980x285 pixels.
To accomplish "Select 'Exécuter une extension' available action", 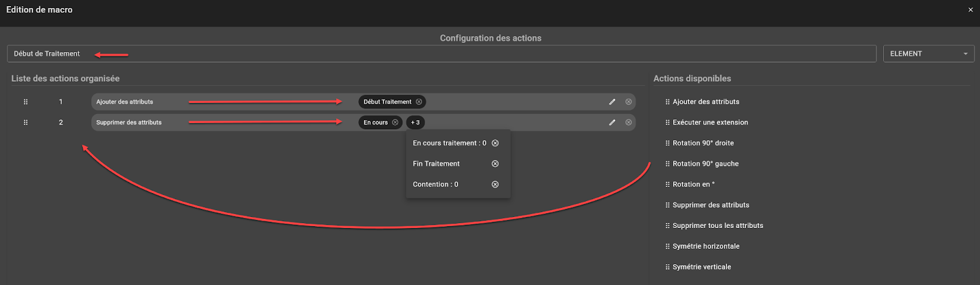I will (710, 123).
